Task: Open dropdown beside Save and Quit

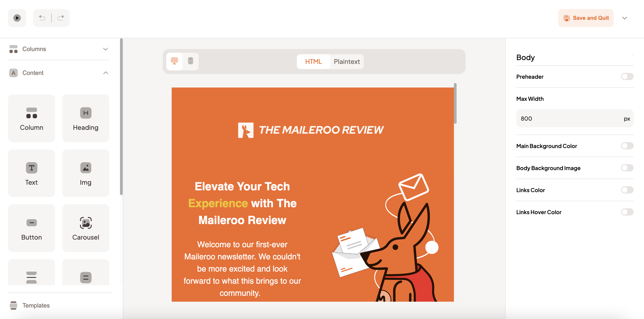Action: (x=624, y=18)
